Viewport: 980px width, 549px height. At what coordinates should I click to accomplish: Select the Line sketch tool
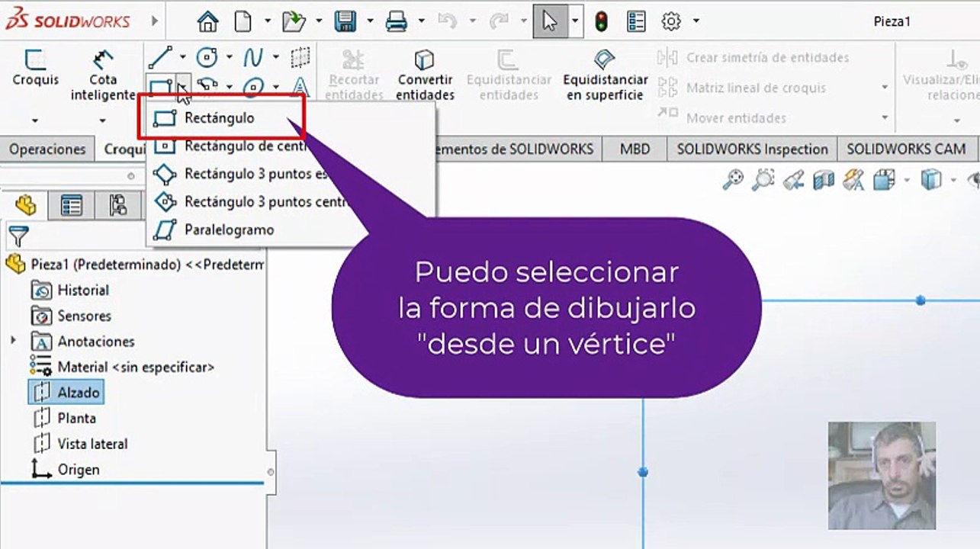(x=160, y=57)
